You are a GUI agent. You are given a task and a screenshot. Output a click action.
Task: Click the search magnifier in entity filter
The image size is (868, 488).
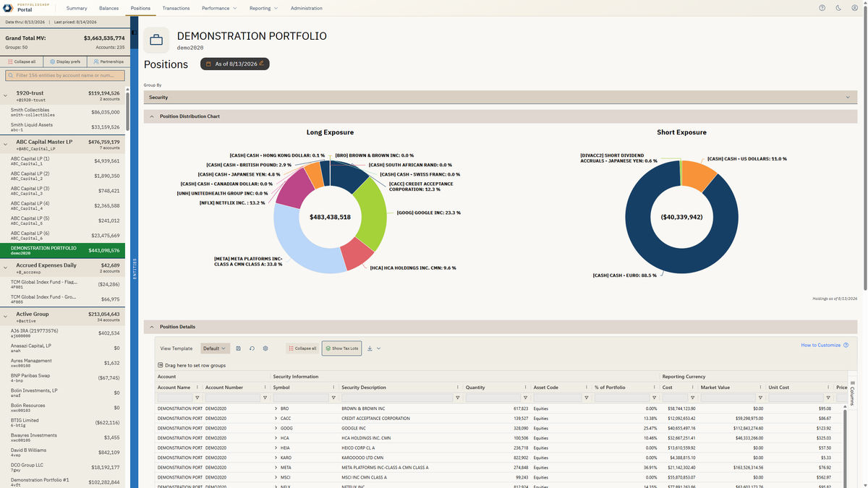click(x=12, y=75)
